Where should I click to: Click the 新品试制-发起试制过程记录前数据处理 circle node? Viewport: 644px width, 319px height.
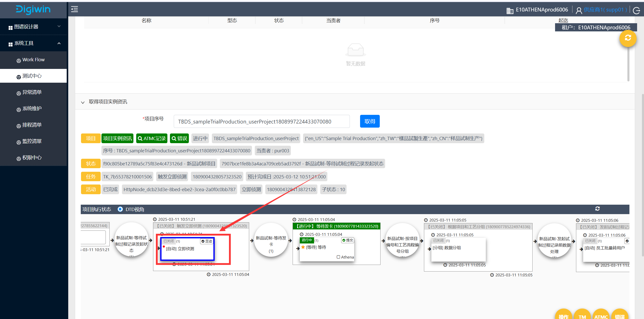[554, 240]
